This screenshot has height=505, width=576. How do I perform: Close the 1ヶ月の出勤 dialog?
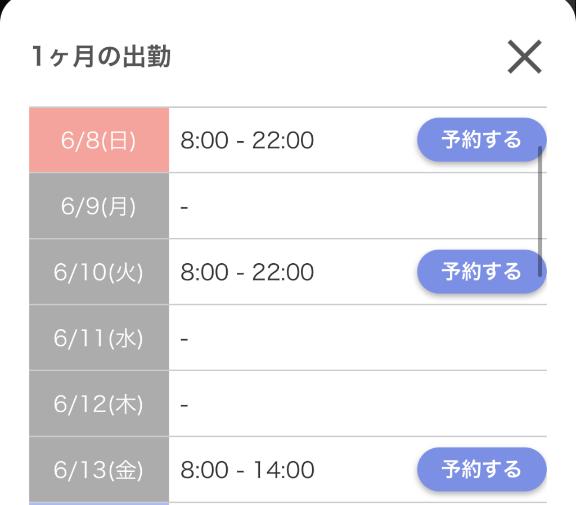coord(525,57)
